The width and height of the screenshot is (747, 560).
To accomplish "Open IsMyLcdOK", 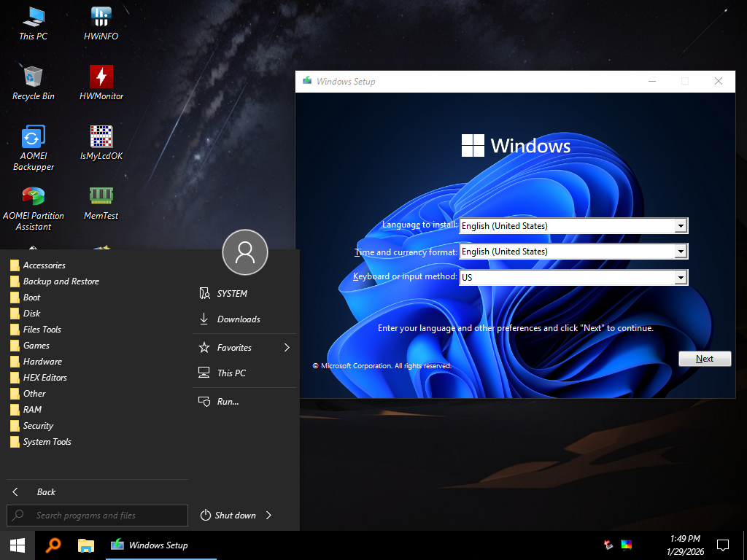I will pyautogui.click(x=101, y=139).
